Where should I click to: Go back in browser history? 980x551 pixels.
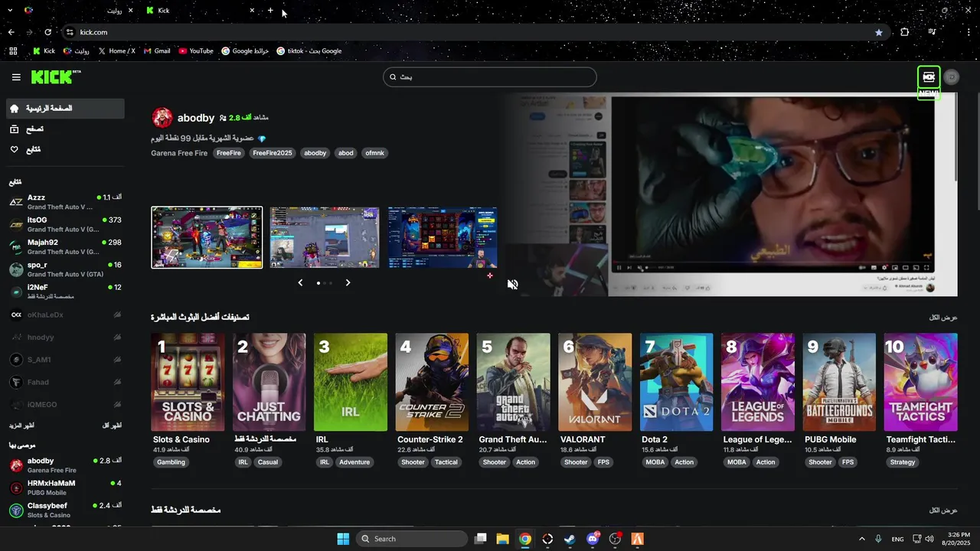tap(11, 32)
